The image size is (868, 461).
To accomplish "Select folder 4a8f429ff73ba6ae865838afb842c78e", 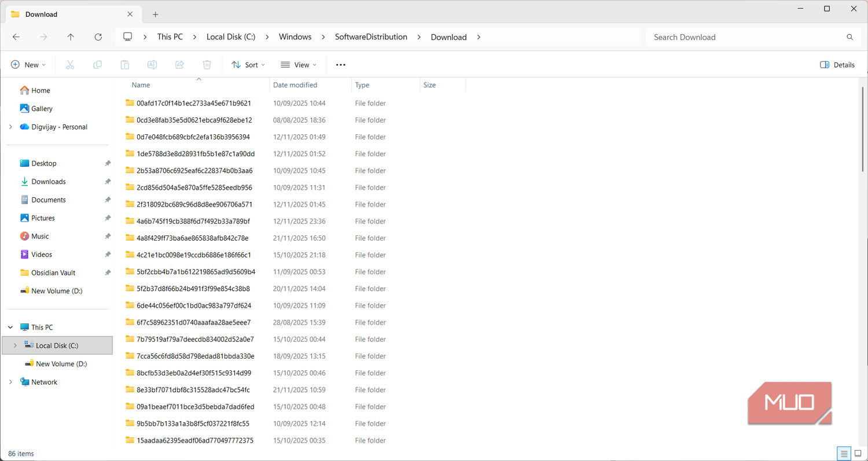I will pos(192,238).
